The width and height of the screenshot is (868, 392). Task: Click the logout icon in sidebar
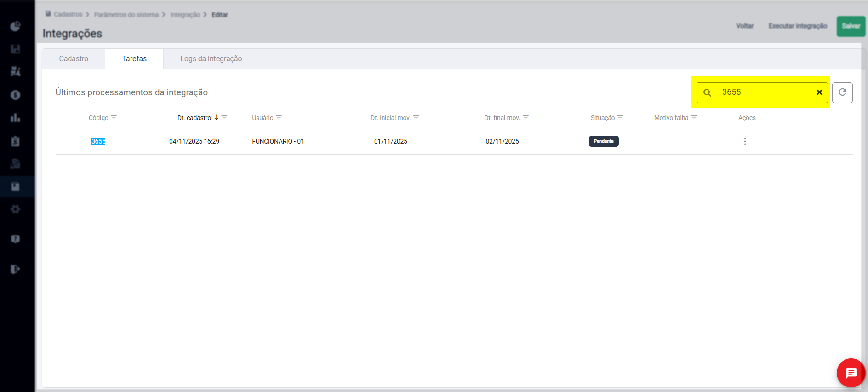(15, 269)
